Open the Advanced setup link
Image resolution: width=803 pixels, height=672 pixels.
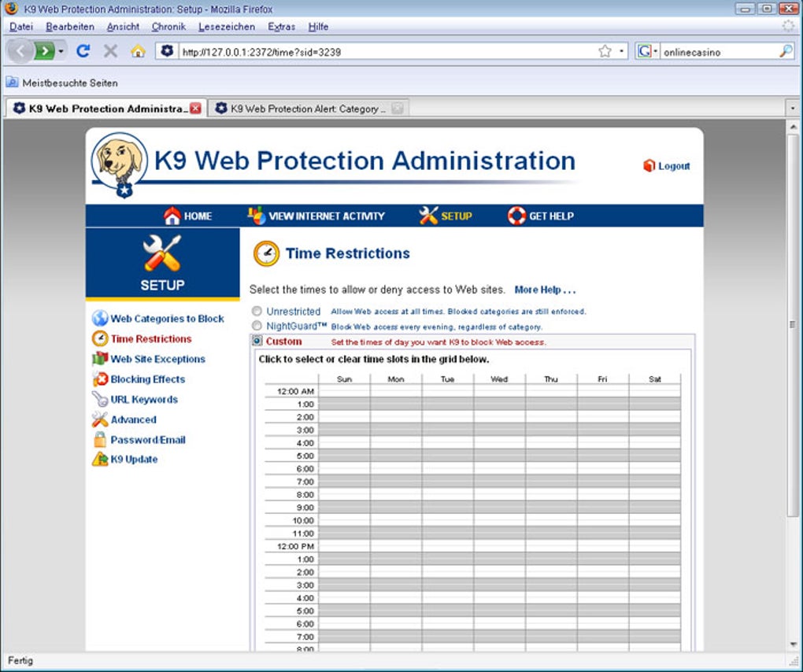pyautogui.click(x=133, y=419)
